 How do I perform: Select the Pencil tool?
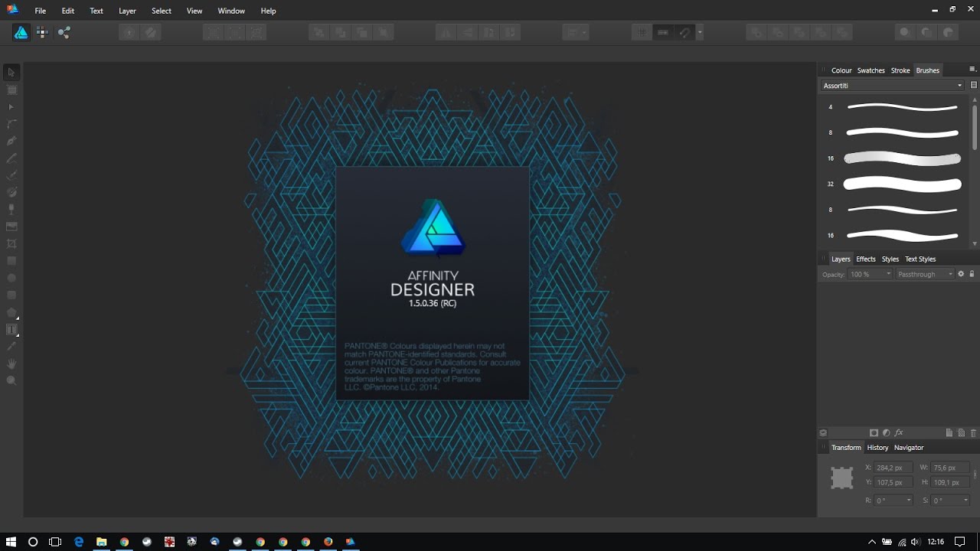point(11,158)
